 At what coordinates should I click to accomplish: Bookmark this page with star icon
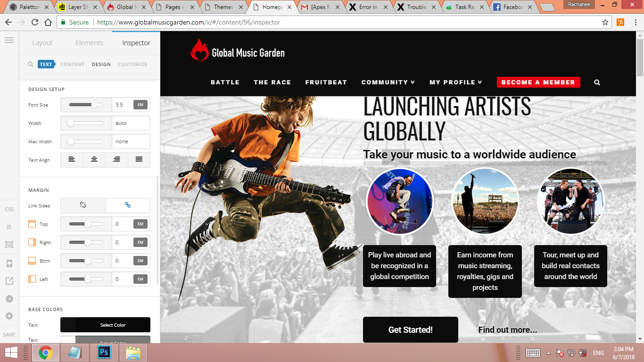605,22
